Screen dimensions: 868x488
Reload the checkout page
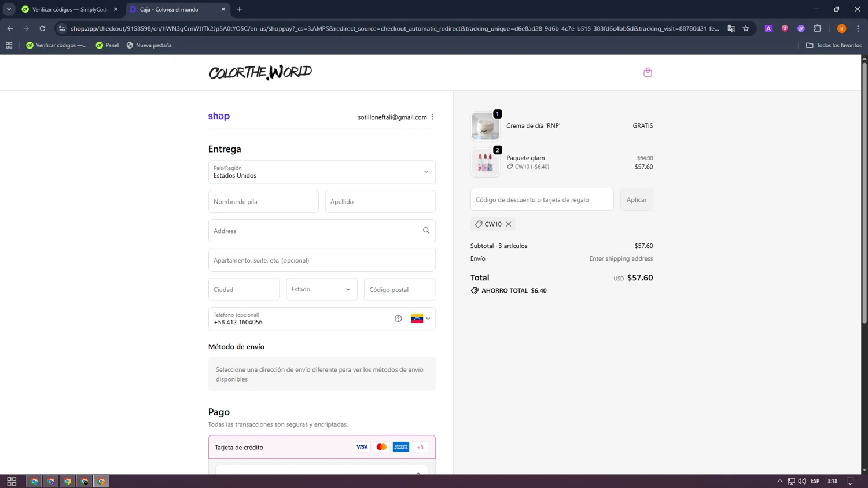pos(42,28)
